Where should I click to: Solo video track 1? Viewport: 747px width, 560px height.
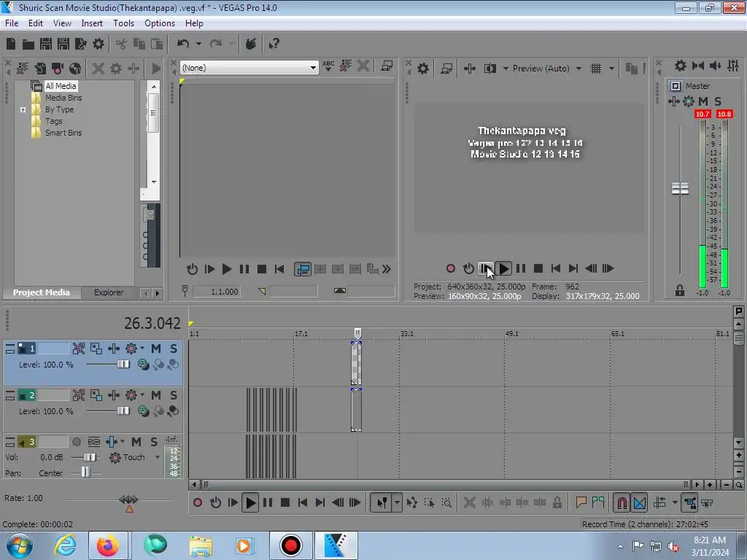coord(174,349)
